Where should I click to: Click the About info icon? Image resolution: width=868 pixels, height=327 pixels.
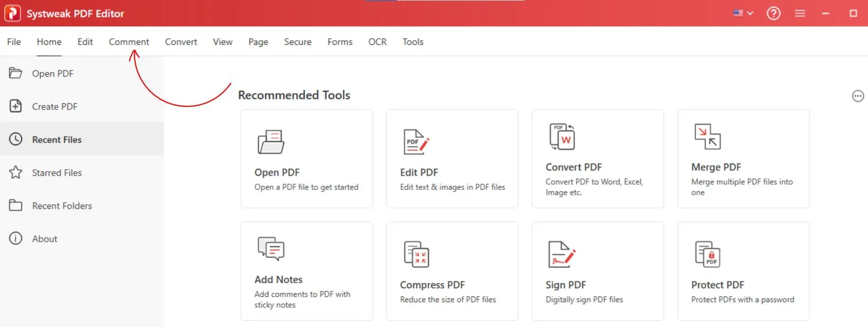pyautogui.click(x=15, y=239)
